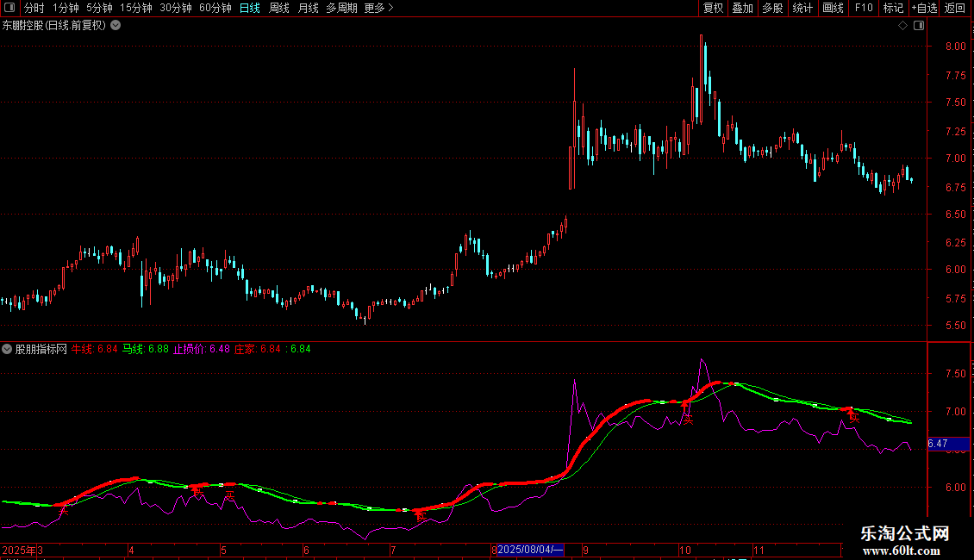
Task: Click the 复权 button
Action: pos(713,8)
